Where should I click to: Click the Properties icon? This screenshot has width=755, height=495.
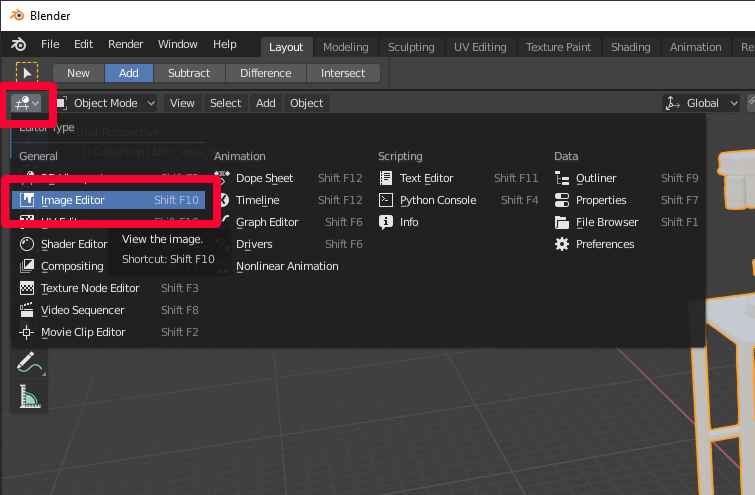click(562, 200)
